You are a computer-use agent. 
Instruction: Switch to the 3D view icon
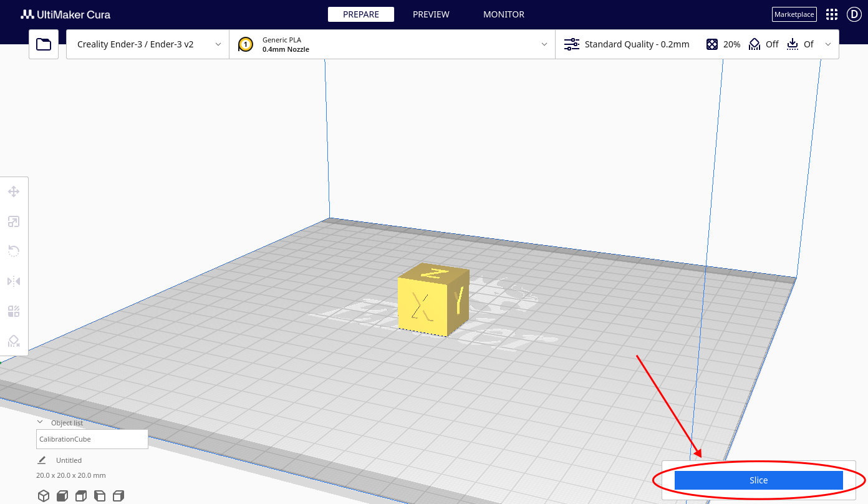pyautogui.click(x=44, y=496)
